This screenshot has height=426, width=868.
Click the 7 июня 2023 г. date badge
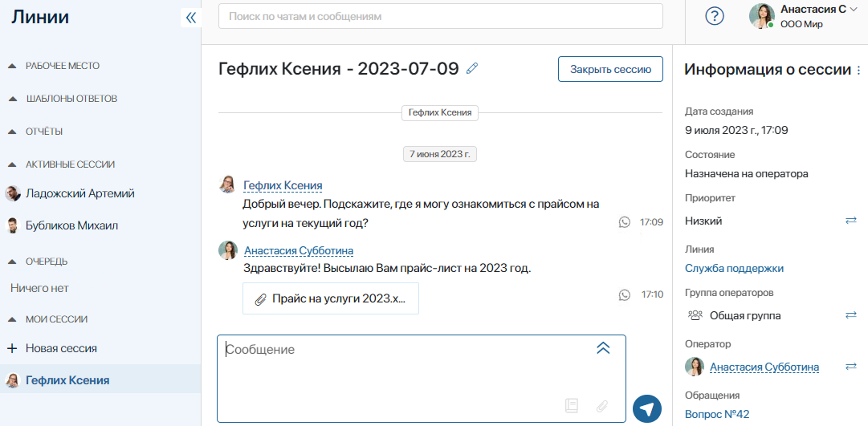[x=439, y=154]
